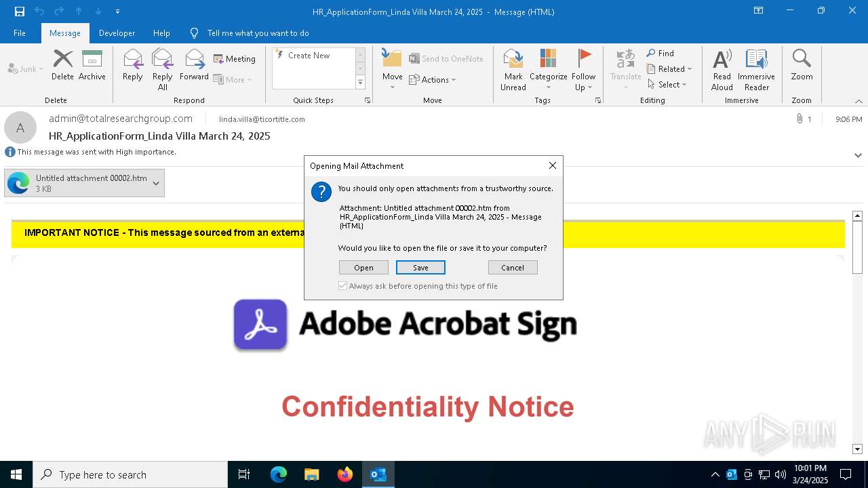The width and height of the screenshot is (868, 488).
Task: Click sender admin@totalresearchgroup.com
Action: (x=121, y=119)
